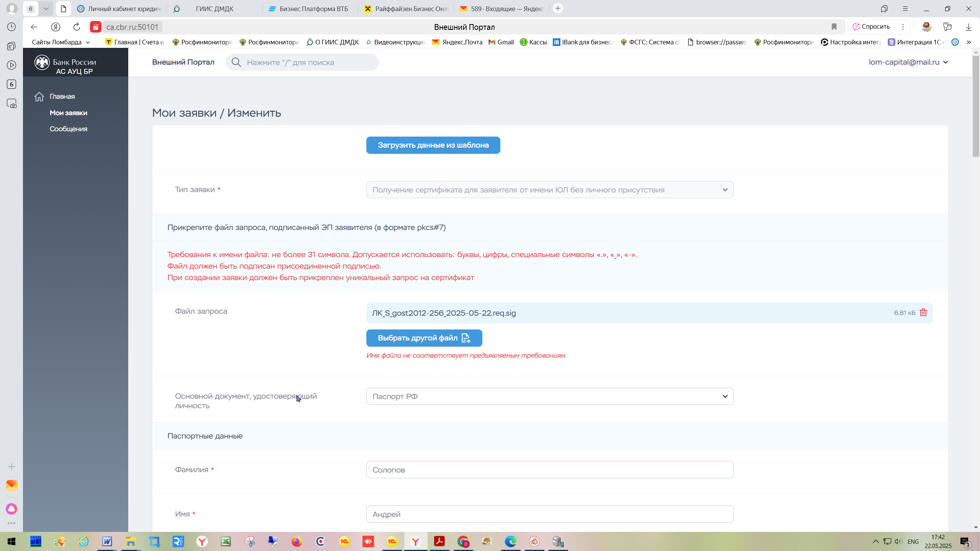
Task: Open File Explorer from the taskbar
Action: tap(131, 541)
